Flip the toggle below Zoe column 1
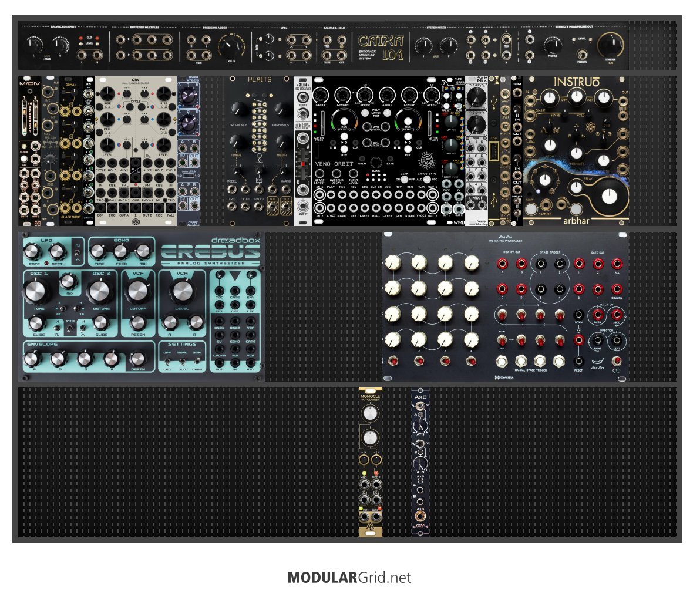Image resolution: width=700 pixels, height=590 pixels. click(x=393, y=360)
